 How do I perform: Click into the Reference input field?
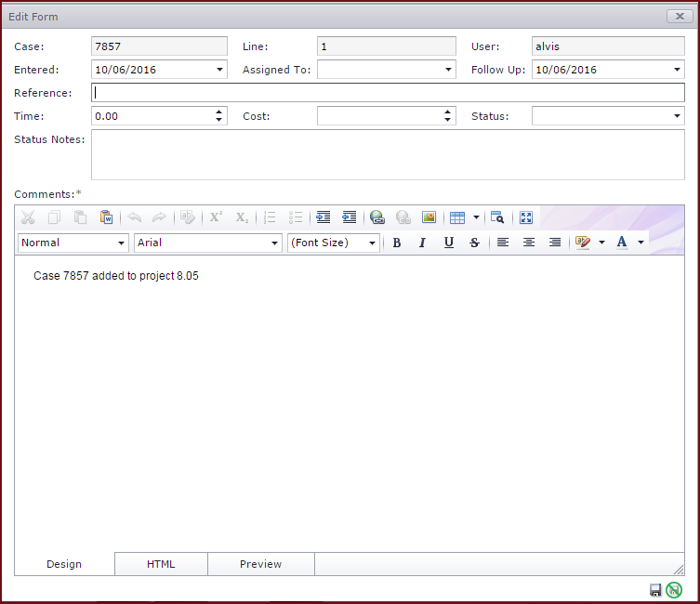[388, 93]
